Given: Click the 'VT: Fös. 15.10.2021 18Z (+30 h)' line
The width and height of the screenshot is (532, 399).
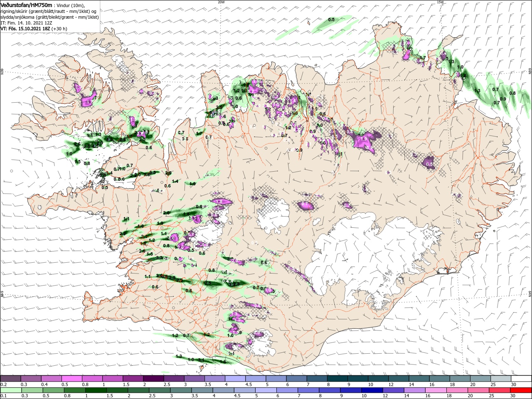Looking at the screenshot, I should (x=34, y=29).
